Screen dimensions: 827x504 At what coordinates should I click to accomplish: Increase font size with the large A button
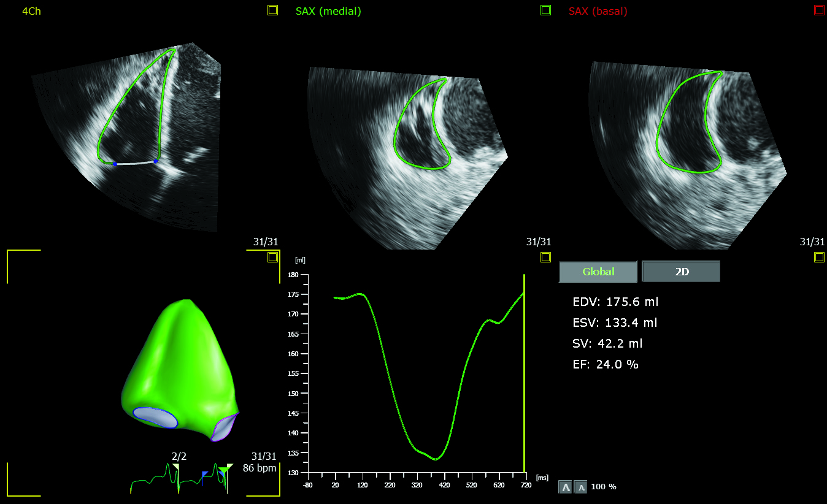pos(566,487)
